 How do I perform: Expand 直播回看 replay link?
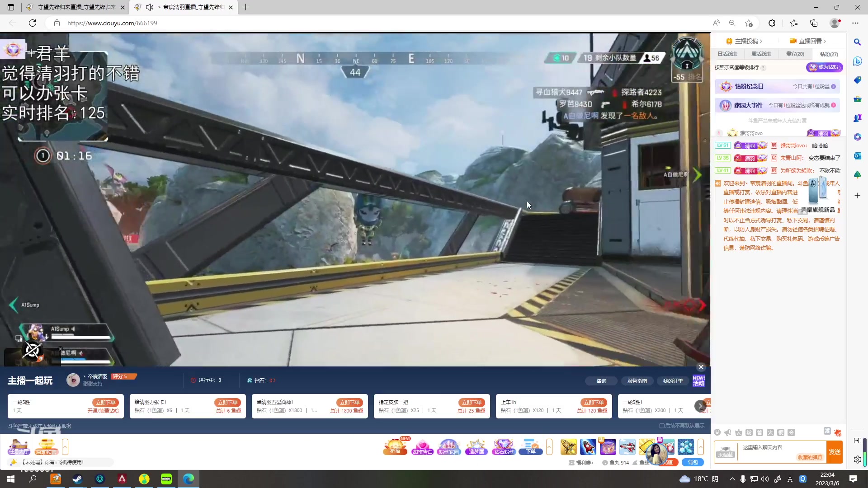pyautogui.click(x=808, y=41)
